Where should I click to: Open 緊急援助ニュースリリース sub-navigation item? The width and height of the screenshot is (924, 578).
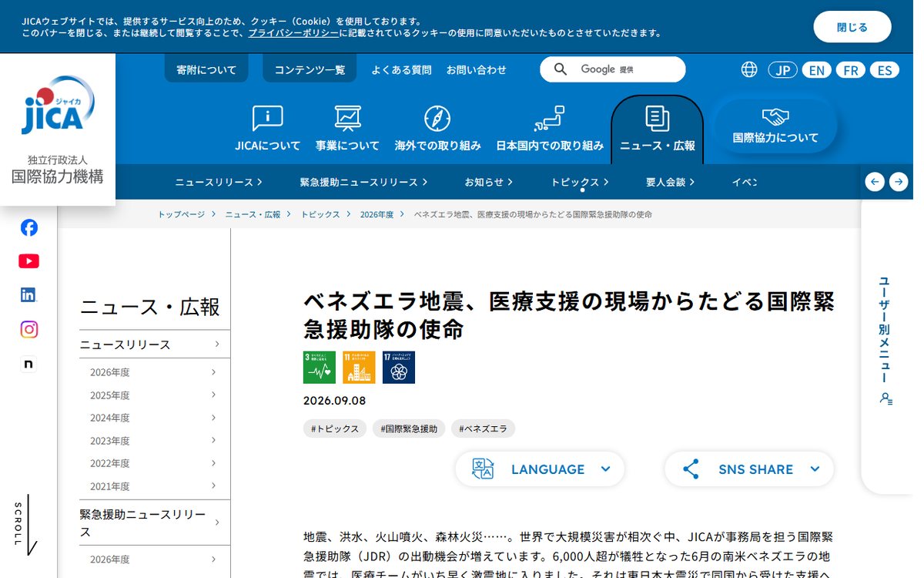coord(363,182)
